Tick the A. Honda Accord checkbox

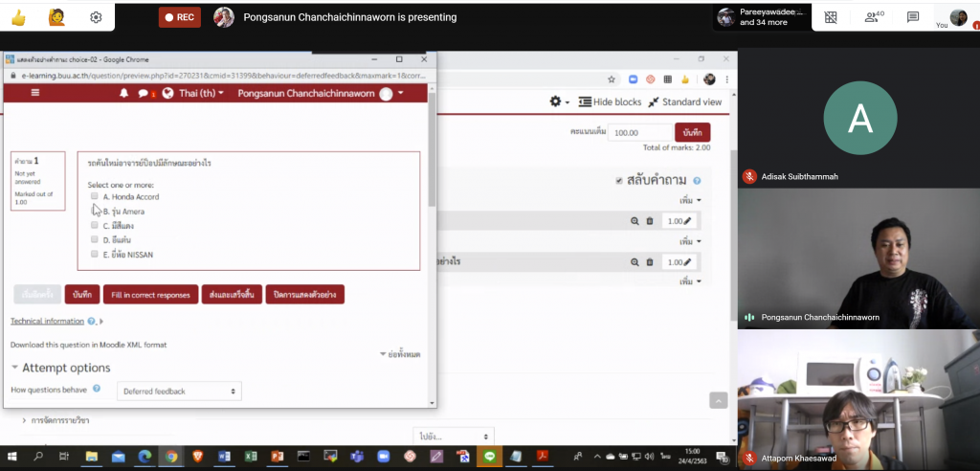[x=95, y=196]
